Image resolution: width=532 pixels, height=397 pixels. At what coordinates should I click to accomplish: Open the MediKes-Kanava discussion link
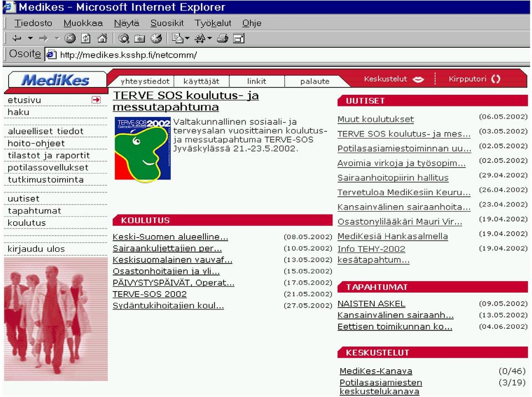376,371
